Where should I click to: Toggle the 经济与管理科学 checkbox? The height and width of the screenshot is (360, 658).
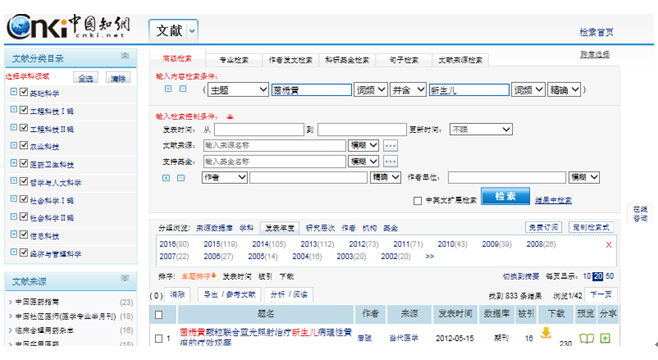point(24,252)
